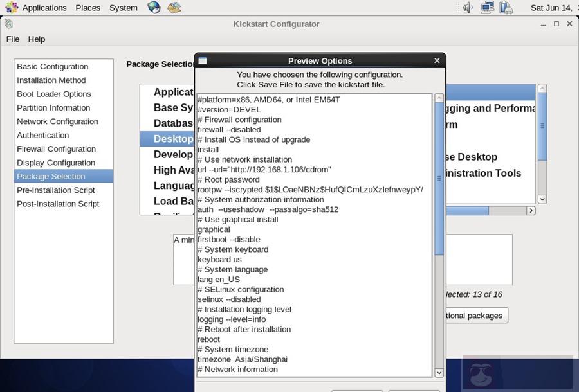Click the Preview Options titlebar icon
Viewport: 579px width, 392px height.
tap(201, 60)
